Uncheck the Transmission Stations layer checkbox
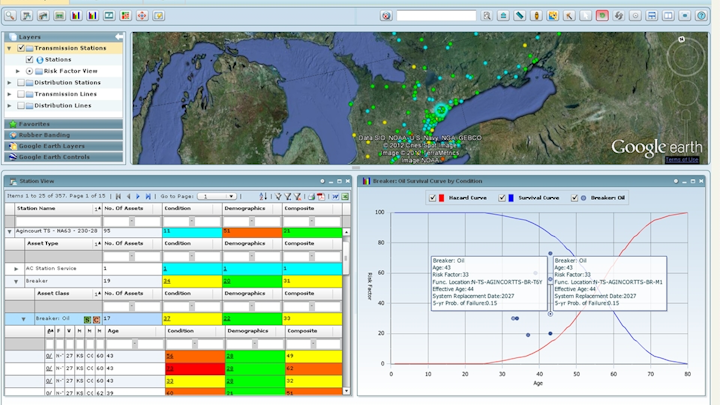The width and height of the screenshot is (720, 405). pos(21,48)
